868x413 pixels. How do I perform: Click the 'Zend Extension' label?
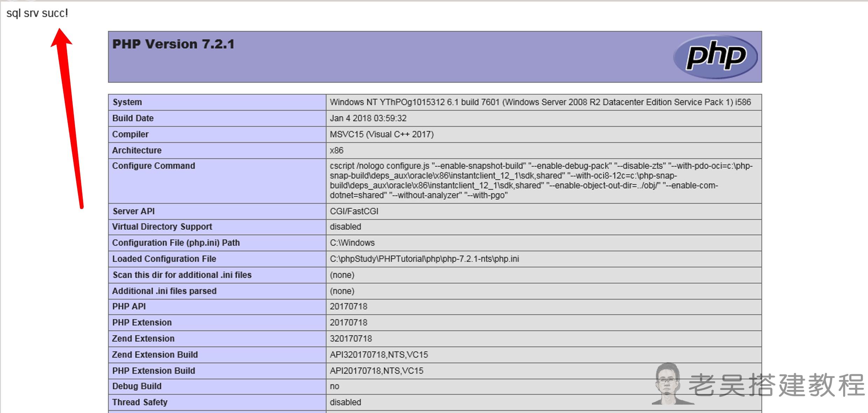(x=143, y=339)
